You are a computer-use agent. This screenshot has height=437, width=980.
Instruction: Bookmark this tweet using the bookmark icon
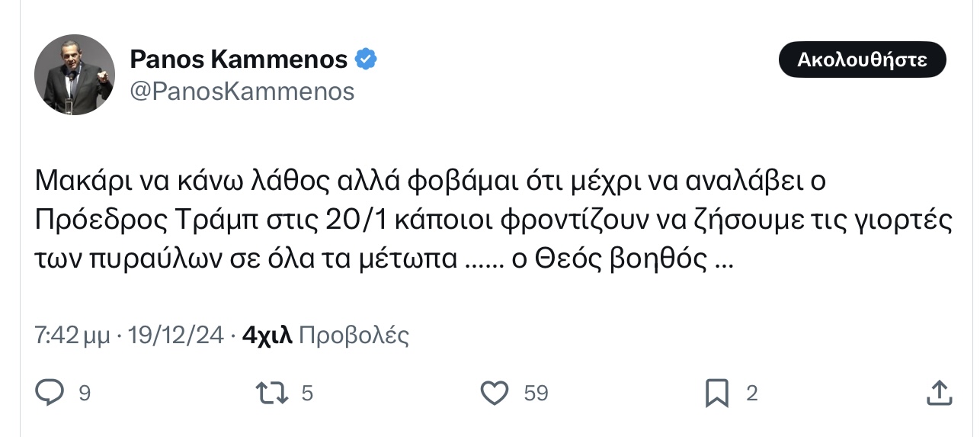[717, 393]
